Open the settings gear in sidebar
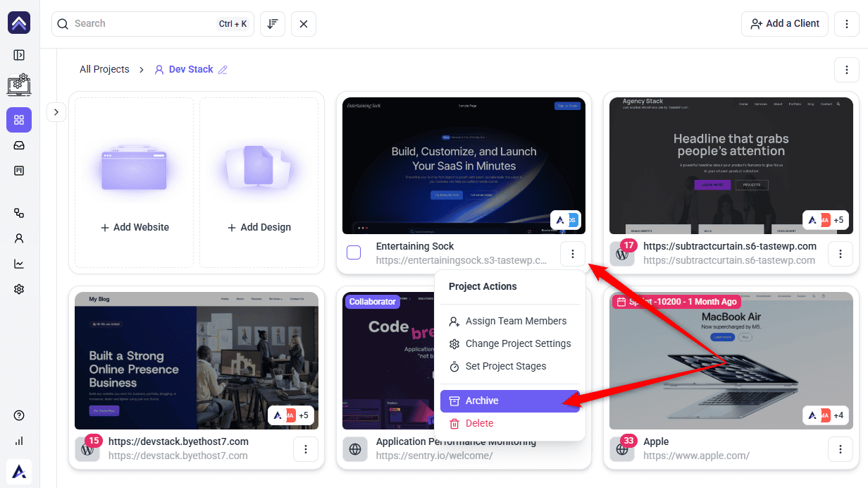 click(19, 289)
